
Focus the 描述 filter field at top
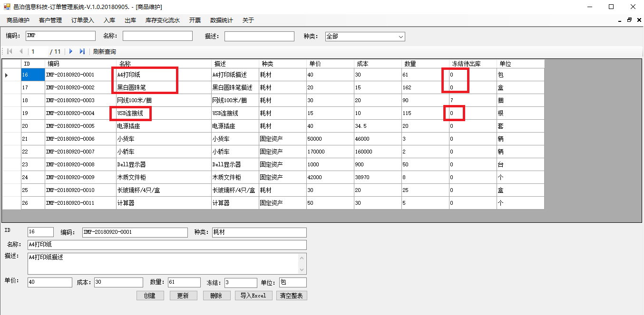click(x=259, y=36)
